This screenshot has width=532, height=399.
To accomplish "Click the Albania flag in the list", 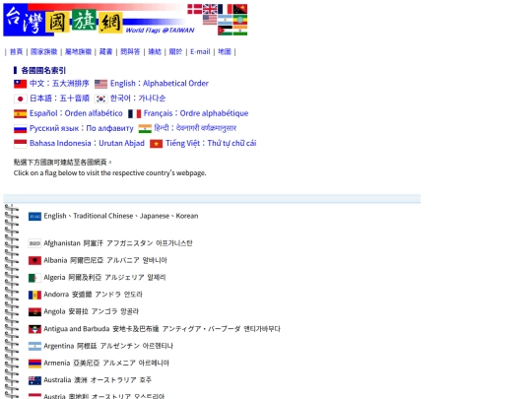I will coord(34,260).
